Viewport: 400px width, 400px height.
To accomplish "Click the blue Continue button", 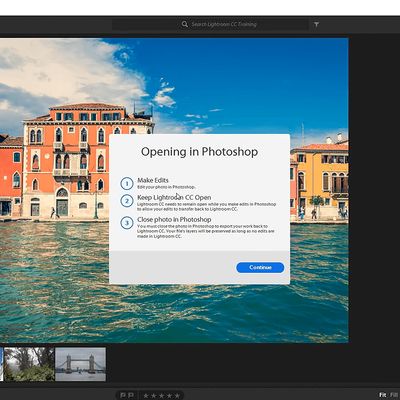I will [260, 267].
